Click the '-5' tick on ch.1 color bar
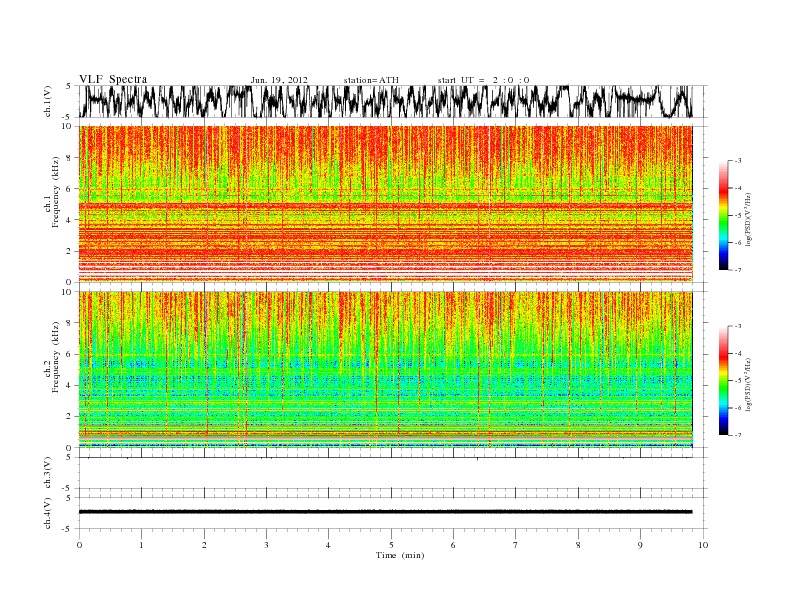The image size is (792, 612). (738, 216)
